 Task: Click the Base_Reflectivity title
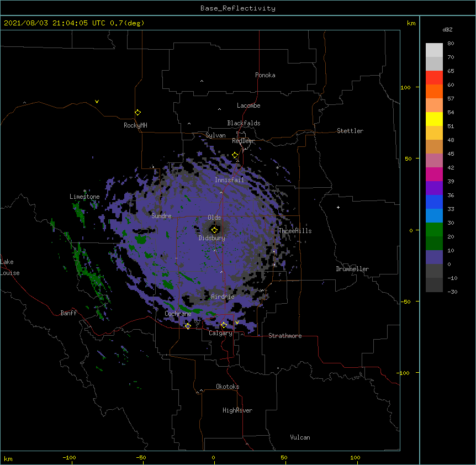(238, 8)
